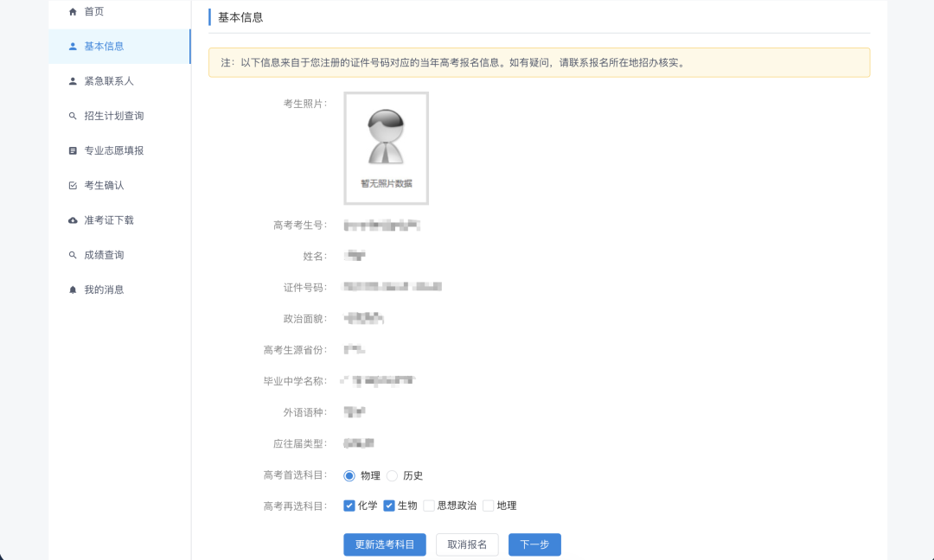Click the home icon beside 首页

tap(74, 11)
